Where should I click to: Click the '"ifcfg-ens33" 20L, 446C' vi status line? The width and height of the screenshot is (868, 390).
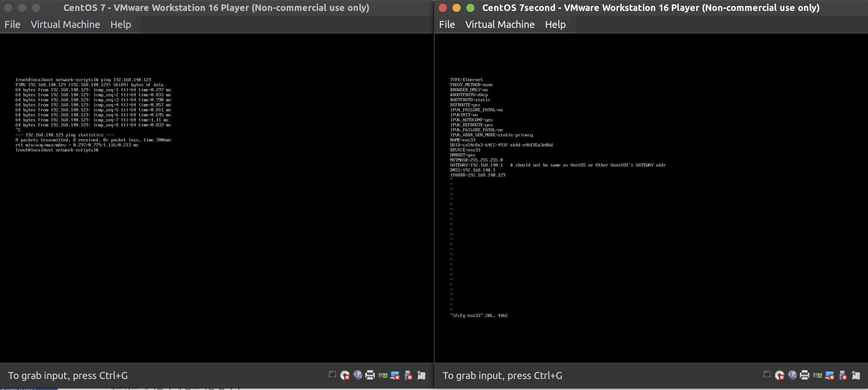pyautogui.click(x=479, y=316)
